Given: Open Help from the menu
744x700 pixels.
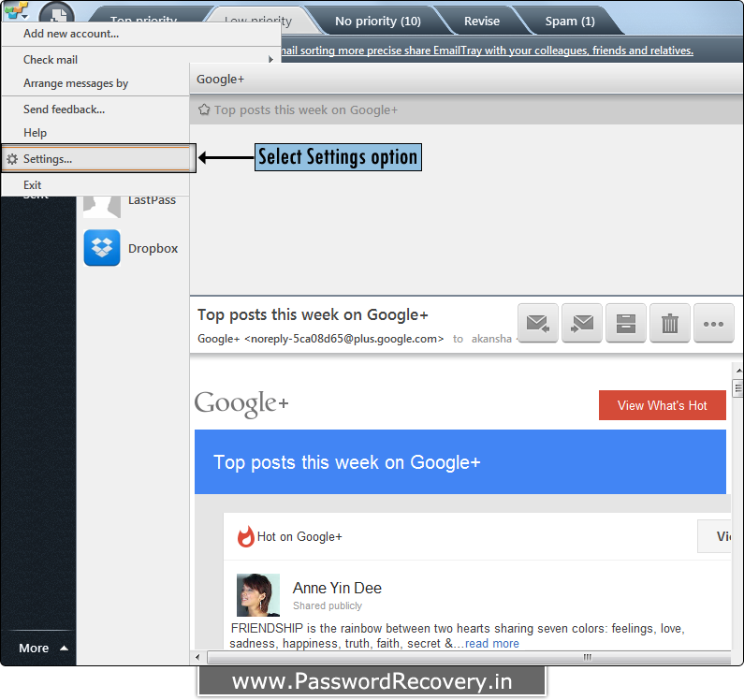Looking at the screenshot, I should (36, 133).
